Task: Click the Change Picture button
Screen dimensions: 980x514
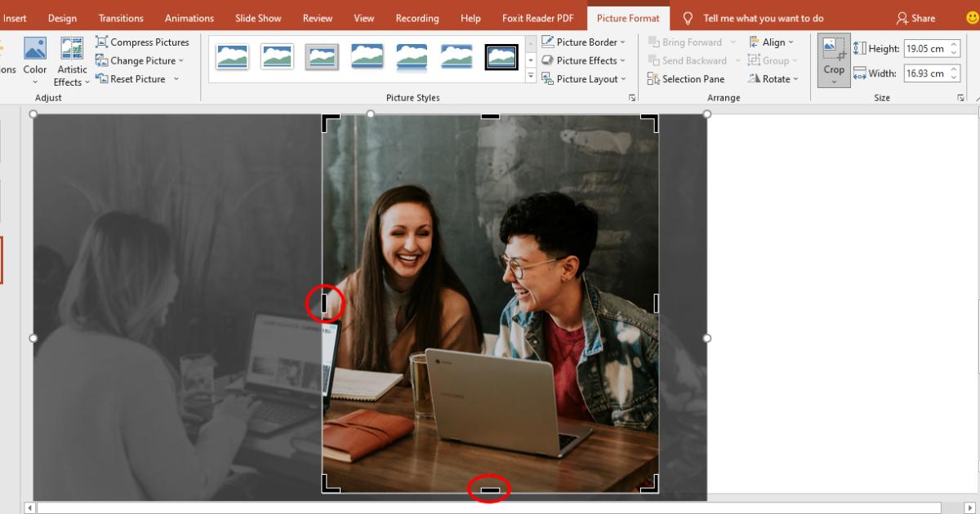Action: pos(143,60)
